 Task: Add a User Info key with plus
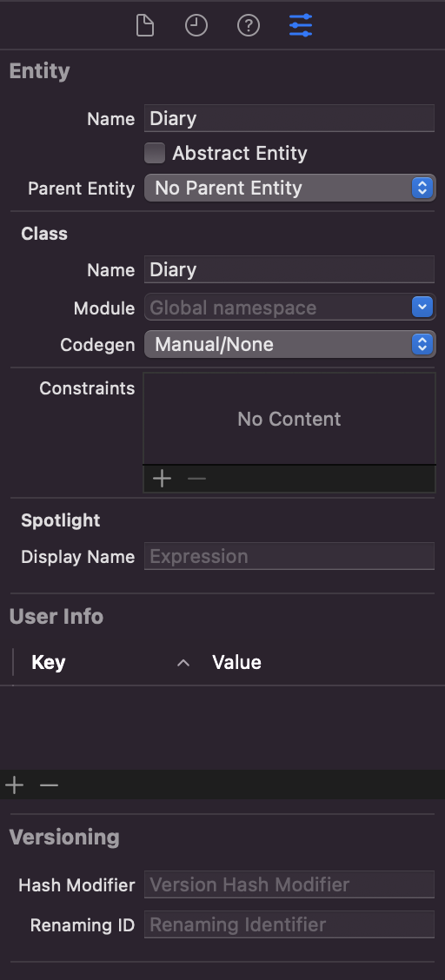[x=15, y=785]
